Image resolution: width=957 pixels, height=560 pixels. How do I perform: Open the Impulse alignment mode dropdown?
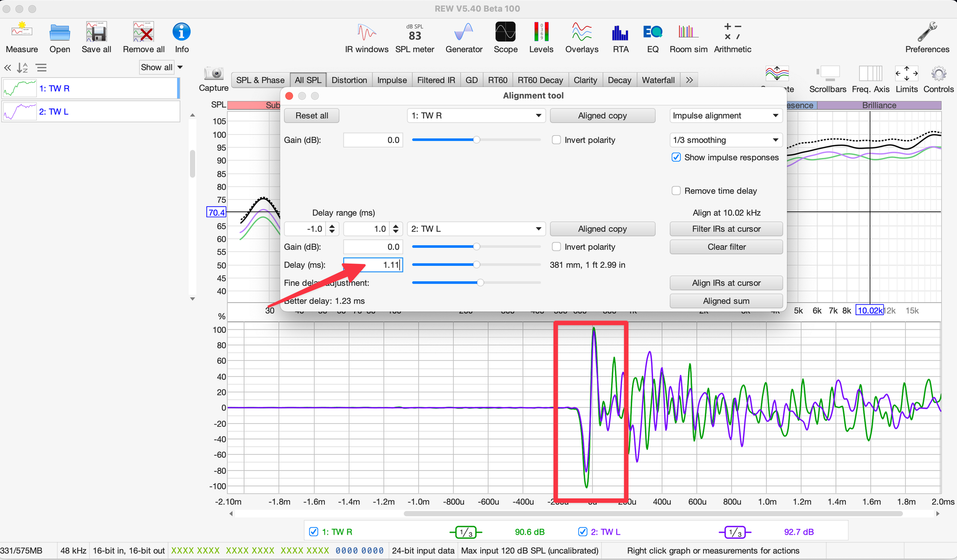726,116
